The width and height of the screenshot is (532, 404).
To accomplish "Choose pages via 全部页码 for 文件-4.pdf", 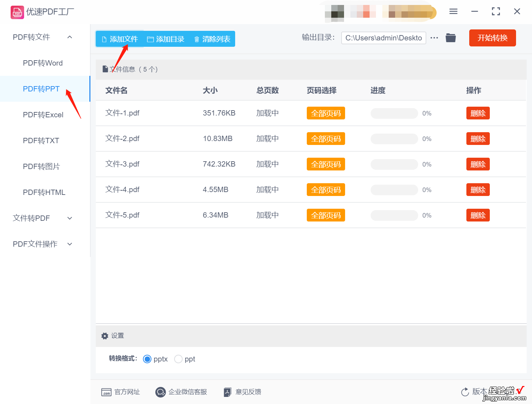I will click(x=326, y=190).
